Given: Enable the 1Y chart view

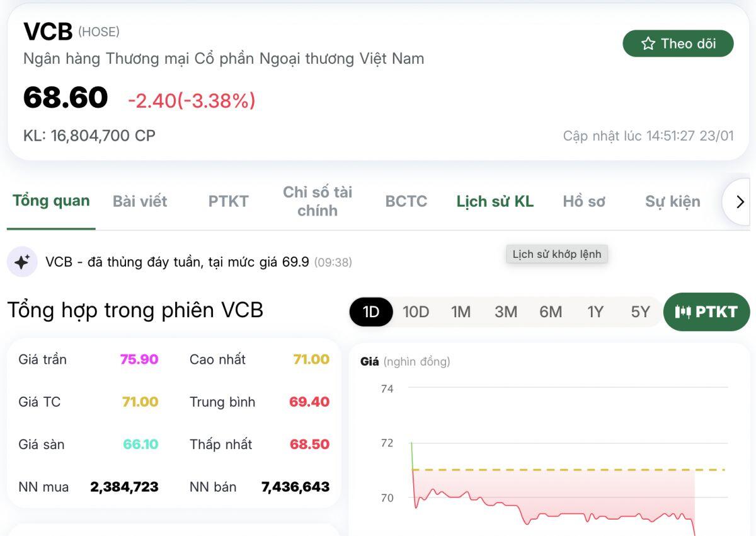Looking at the screenshot, I should click(595, 312).
